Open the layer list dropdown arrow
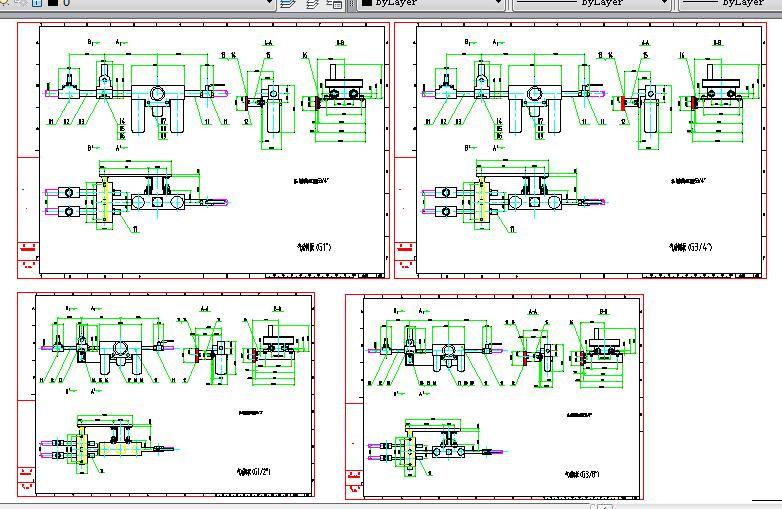The image size is (782, 509). point(270,2)
